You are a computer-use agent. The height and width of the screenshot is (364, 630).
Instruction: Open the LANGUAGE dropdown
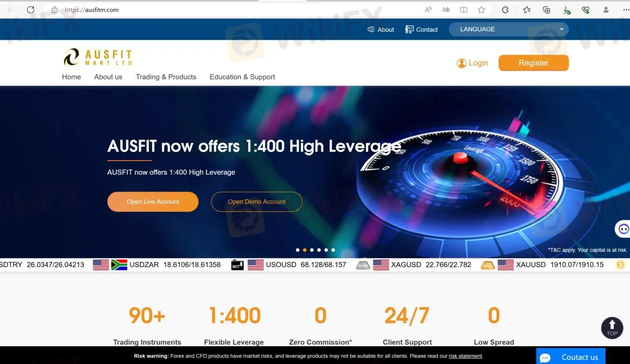tap(508, 29)
